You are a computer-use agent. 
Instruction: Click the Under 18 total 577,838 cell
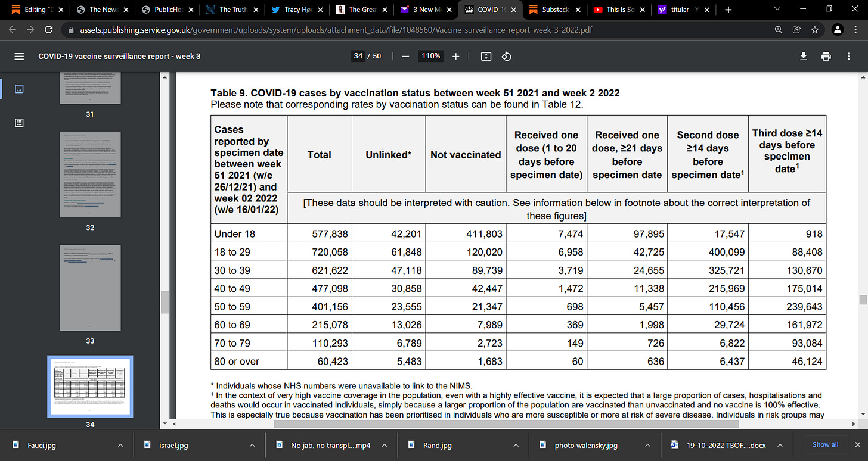(x=320, y=233)
